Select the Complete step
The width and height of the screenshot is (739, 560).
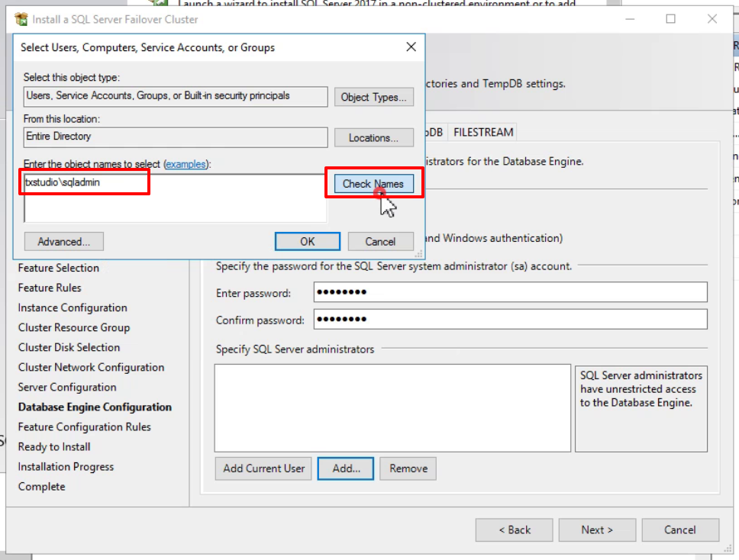click(x=41, y=487)
